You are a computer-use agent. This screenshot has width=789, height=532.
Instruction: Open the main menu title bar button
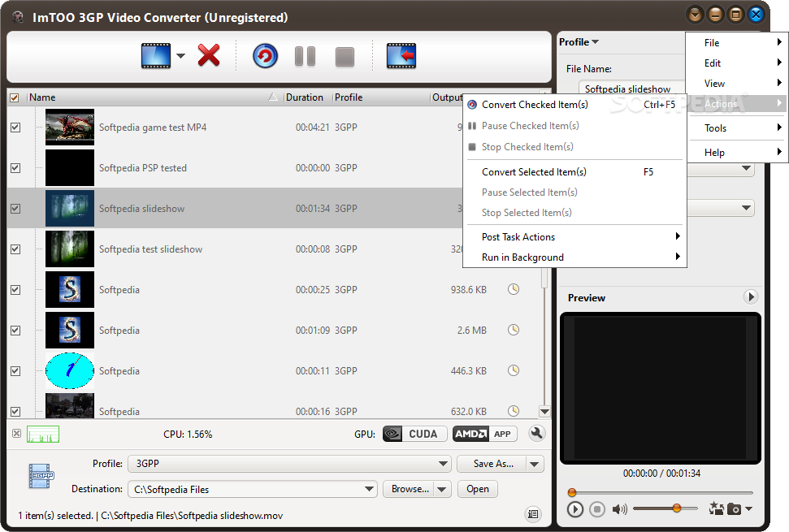[x=695, y=15]
